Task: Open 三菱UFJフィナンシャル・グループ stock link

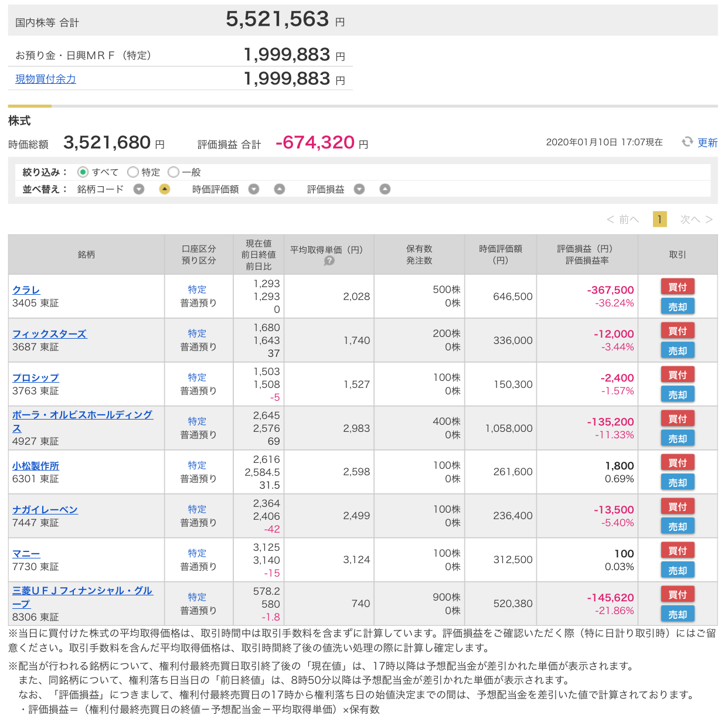Action: tap(83, 597)
